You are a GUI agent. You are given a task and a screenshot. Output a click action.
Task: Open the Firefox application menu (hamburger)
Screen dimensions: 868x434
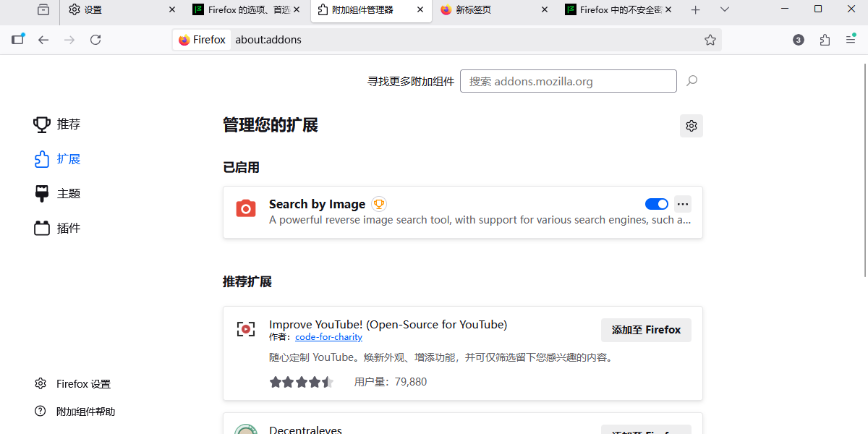pos(851,40)
